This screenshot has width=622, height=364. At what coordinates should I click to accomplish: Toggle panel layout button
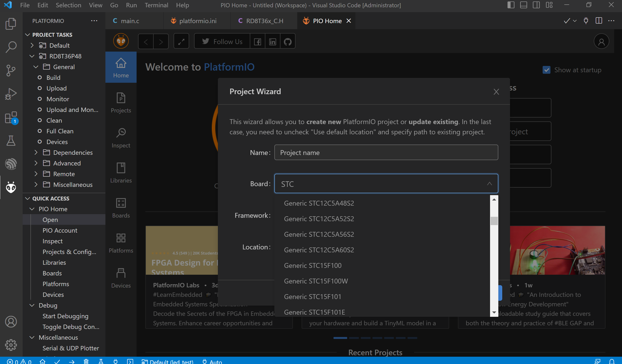click(524, 5)
